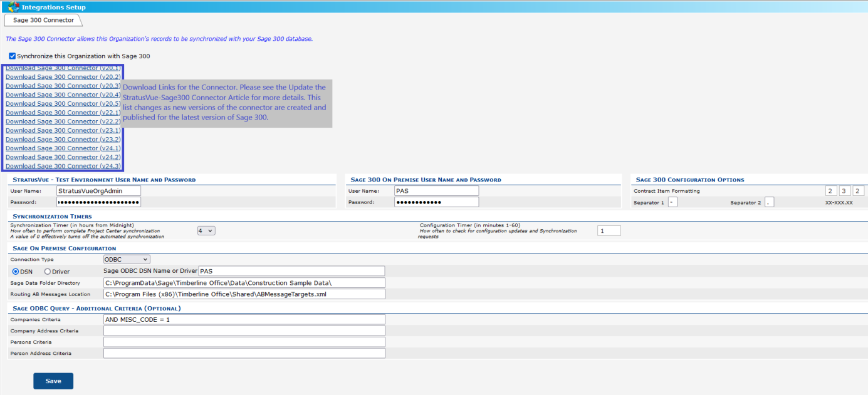Download Sage 300 Connector v20.5
868x395 pixels.
click(x=63, y=103)
